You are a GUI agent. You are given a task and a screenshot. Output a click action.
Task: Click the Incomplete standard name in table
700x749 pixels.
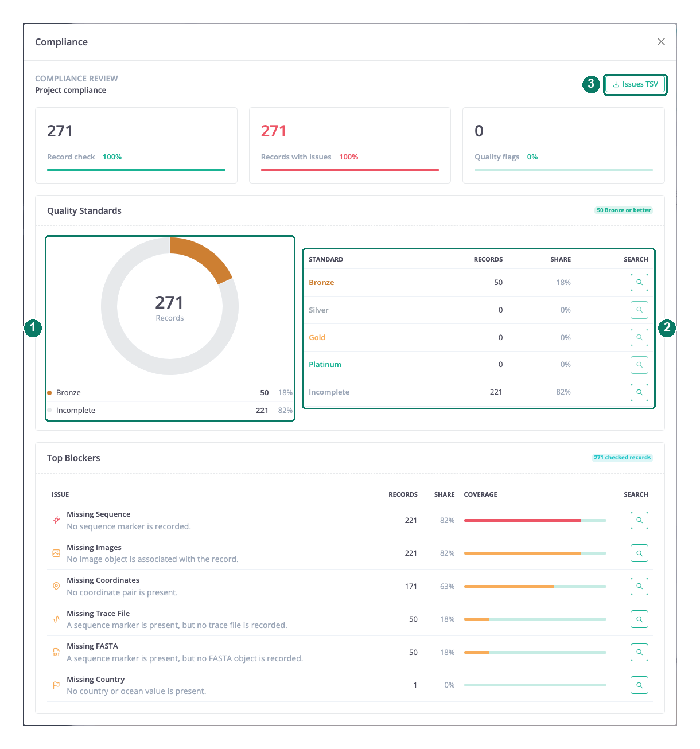tap(329, 392)
